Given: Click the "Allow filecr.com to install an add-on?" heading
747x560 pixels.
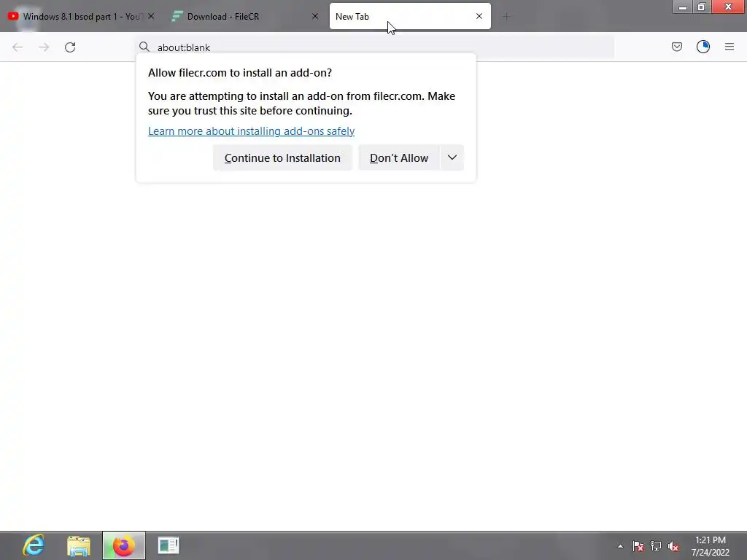Looking at the screenshot, I should [x=240, y=73].
